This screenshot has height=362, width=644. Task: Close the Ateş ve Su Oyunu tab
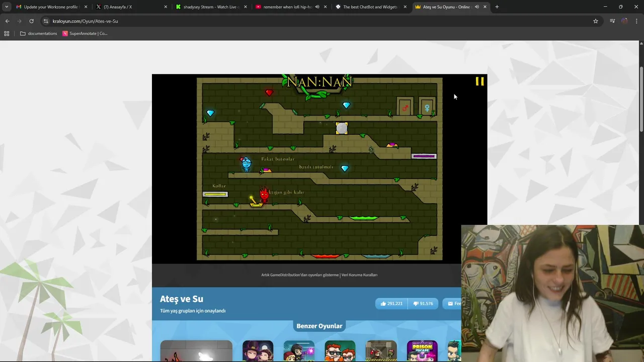tap(485, 7)
